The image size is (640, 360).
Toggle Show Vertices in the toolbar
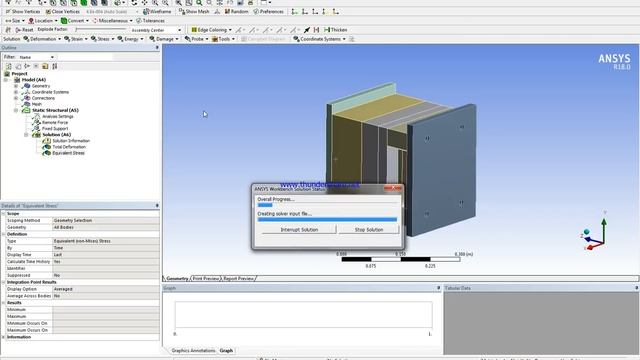point(23,12)
